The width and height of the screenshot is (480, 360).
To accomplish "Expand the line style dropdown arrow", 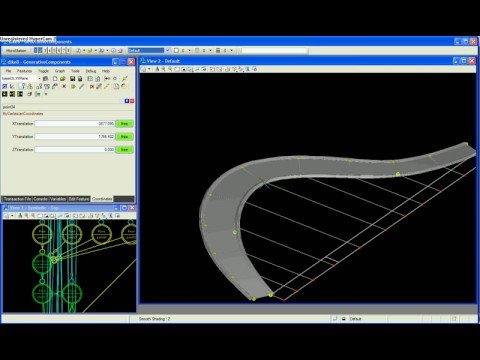I will point(210,50).
